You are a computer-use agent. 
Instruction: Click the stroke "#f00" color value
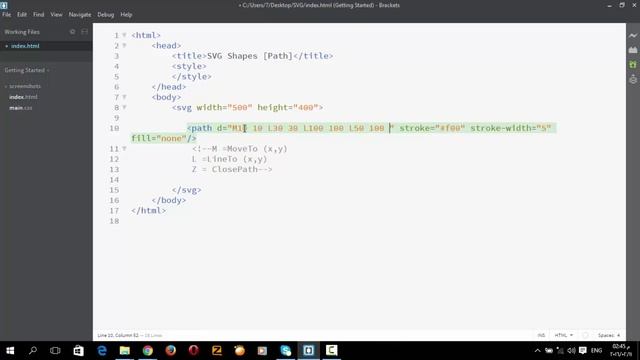[450, 128]
